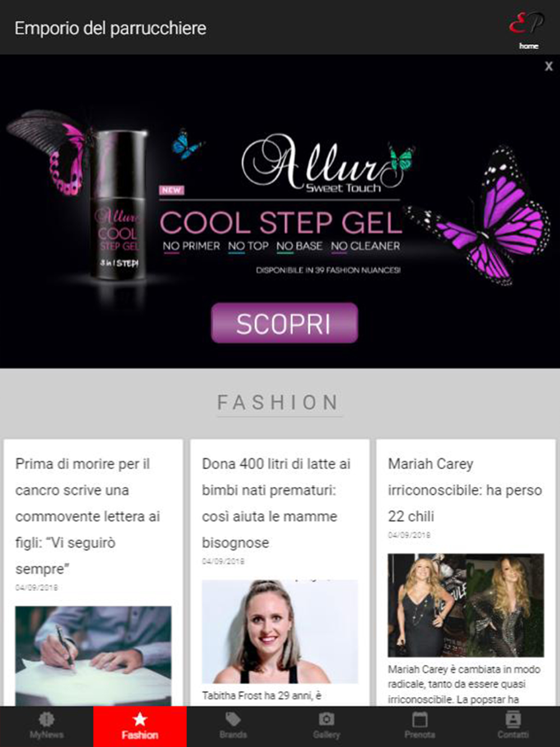View the hand writing letter thumbnail
This screenshot has height=747, width=560.
point(93,656)
